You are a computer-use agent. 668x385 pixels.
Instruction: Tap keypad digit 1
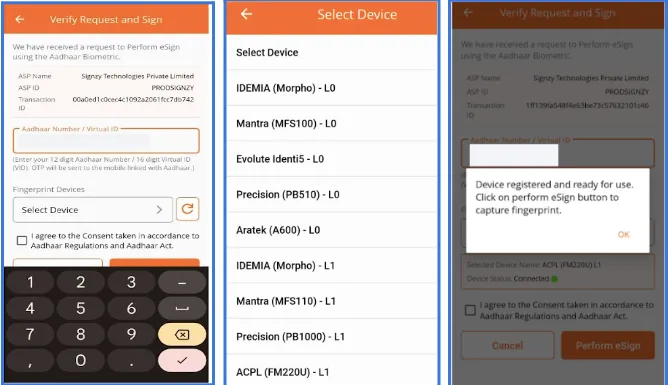[30, 282]
